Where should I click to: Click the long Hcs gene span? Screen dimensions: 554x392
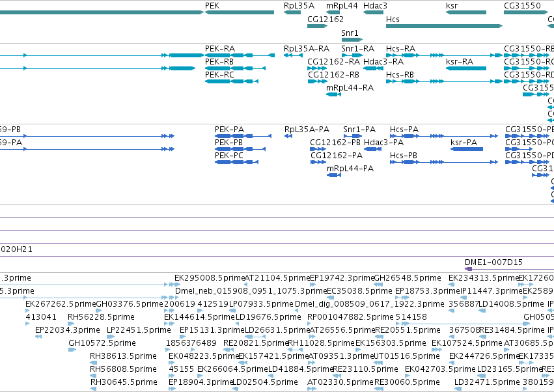444,26
